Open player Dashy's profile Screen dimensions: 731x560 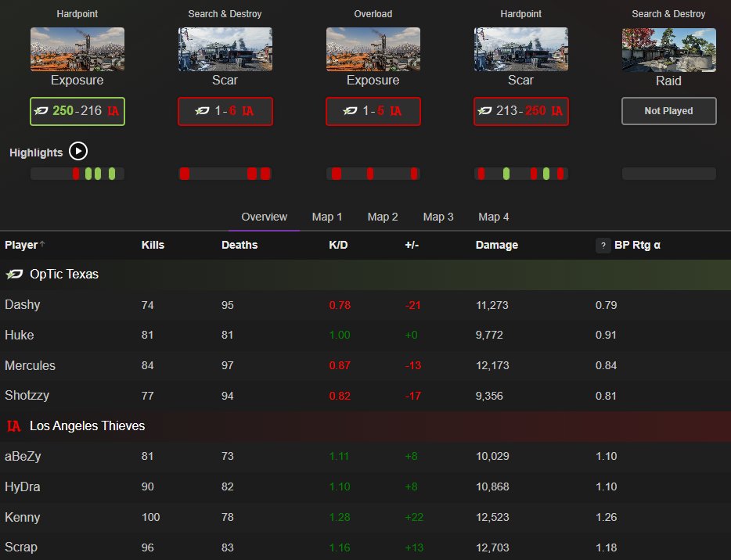coord(23,305)
